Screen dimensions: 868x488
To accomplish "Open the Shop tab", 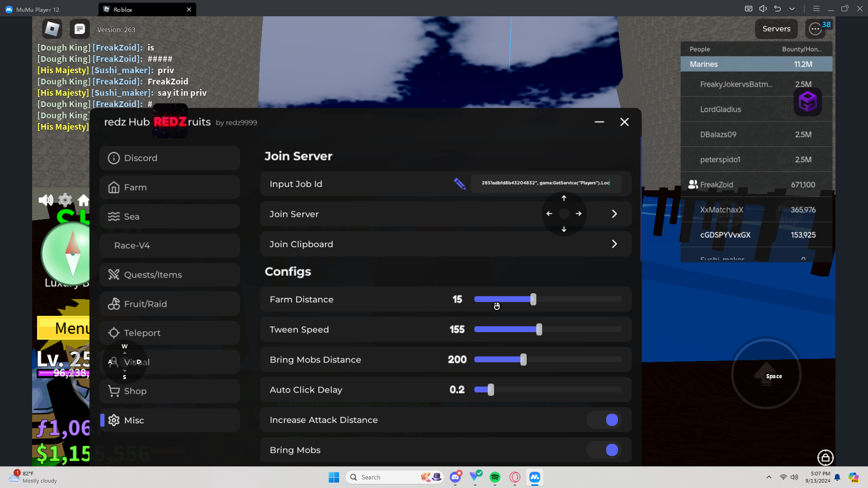I will (170, 391).
